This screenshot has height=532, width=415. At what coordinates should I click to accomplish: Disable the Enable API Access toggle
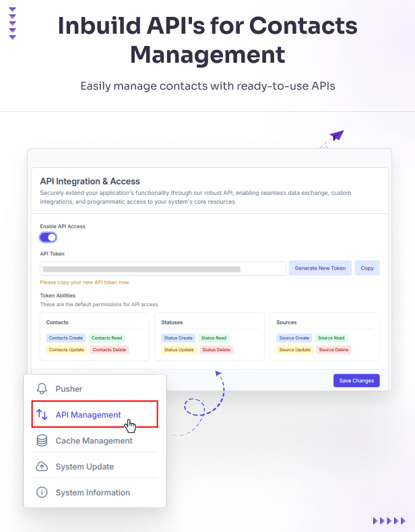[x=48, y=237]
